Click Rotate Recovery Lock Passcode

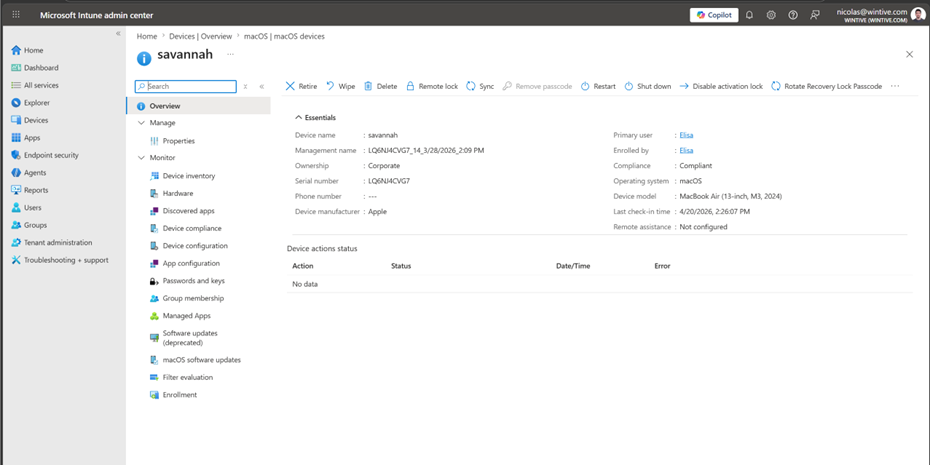(x=827, y=87)
